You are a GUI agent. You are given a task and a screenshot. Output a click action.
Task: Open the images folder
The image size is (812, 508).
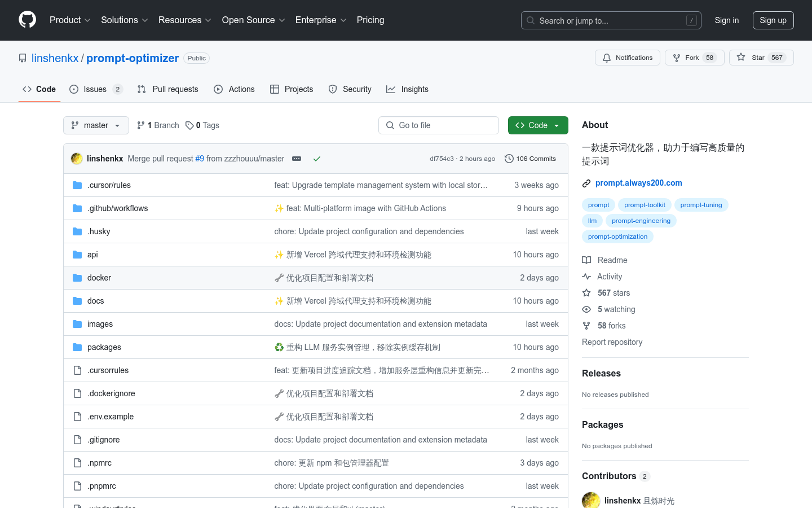(x=100, y=324)
